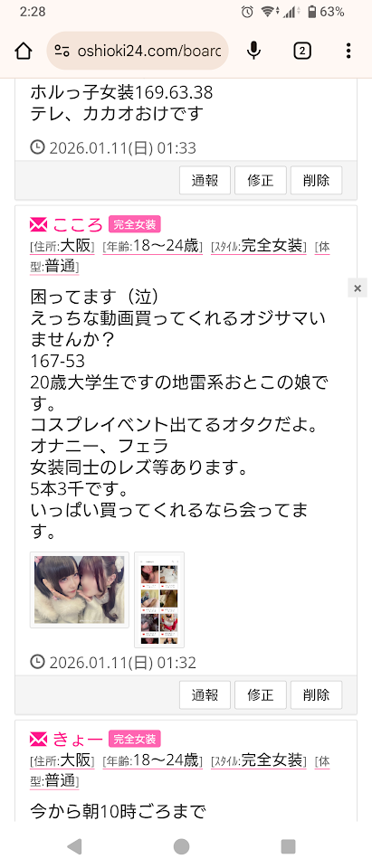Tap the Android home circle button
The image size is (372, 868).
pyautogui.click(x=181, y=846)
